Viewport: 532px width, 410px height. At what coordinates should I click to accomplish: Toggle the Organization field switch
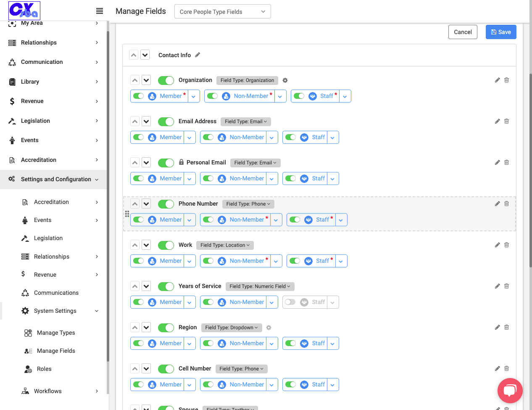166,80
